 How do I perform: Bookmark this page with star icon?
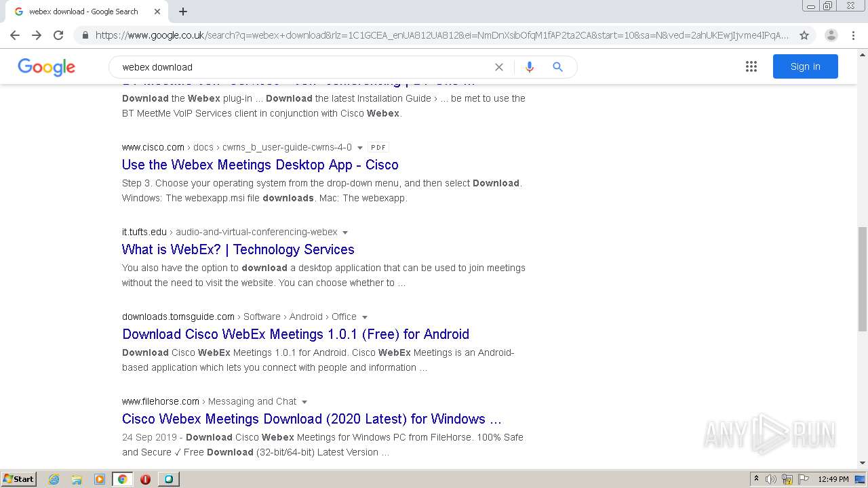point(804,35)
